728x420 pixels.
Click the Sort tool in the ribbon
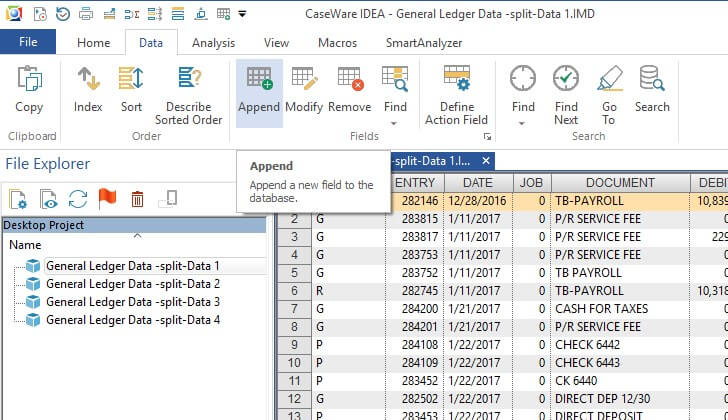click(131, 89)
